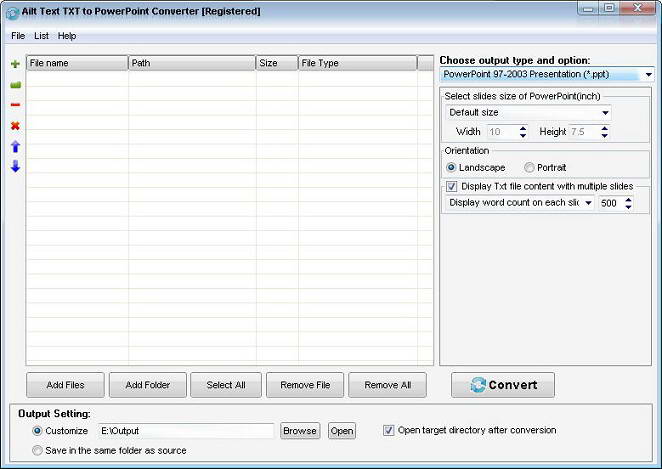The height and width of the screenshot is (469, 662).
Task: Toggle Display Txt file content with multiple slides
Action: (x=451, y=186)
